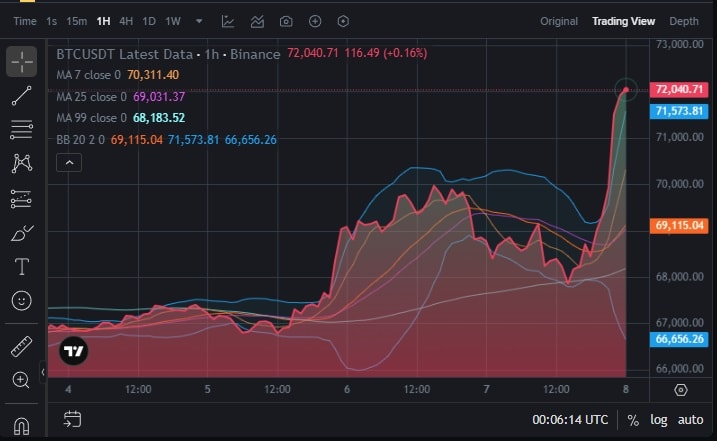This screenshot has width=717, height=441.
Task: Toggle log scale mode
Action: (658, 420)
